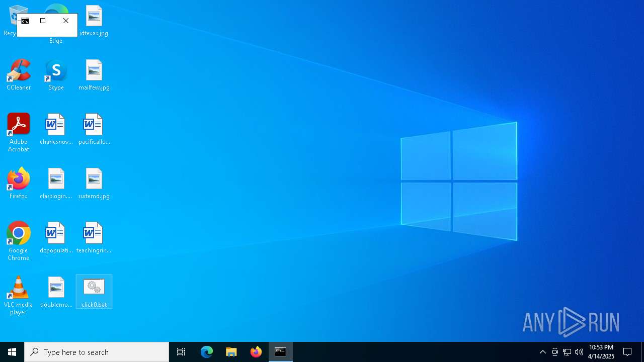Open the volume speaker control
Image resolution: width=644 pixels, height=362 pixels.
pos(579,352)
